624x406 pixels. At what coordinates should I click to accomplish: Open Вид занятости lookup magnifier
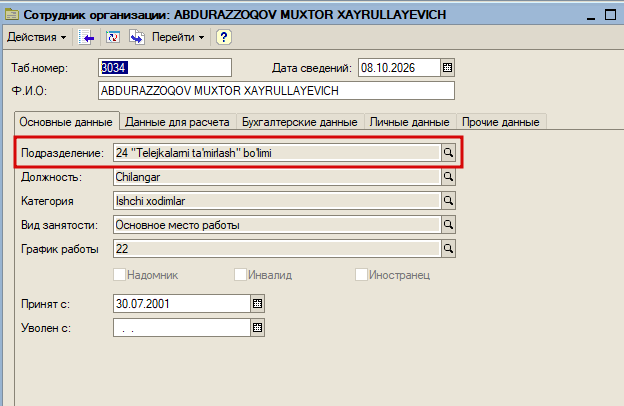(x=448, y=224)
